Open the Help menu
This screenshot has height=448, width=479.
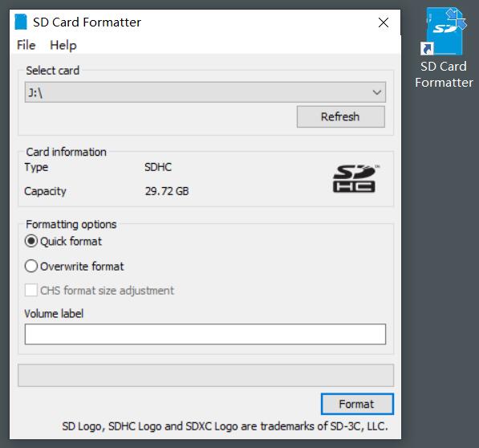click(63, 45)
